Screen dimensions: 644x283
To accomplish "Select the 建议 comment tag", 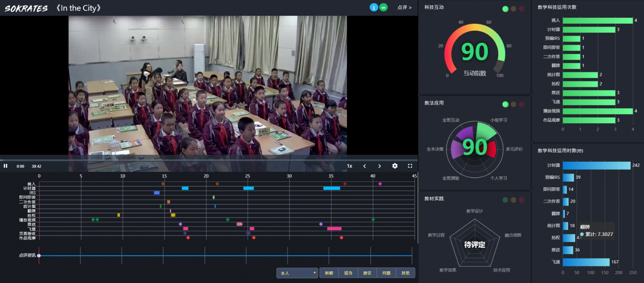I will (x=367, y=273).
